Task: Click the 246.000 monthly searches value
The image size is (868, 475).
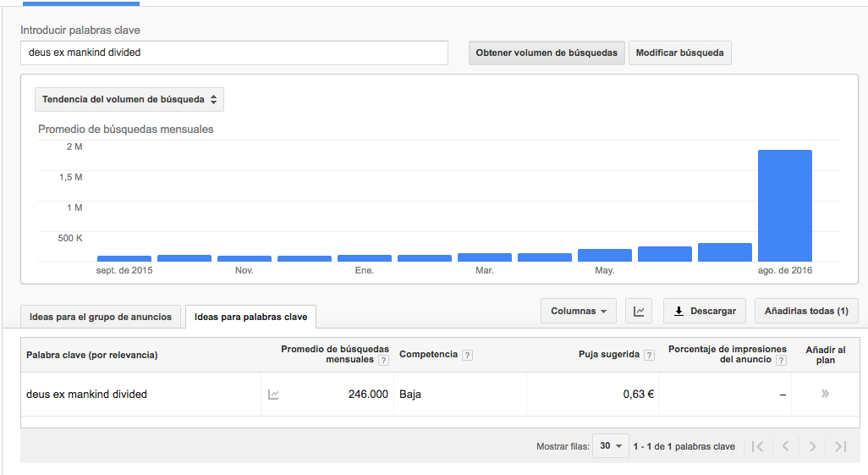Action: (368, 395)
